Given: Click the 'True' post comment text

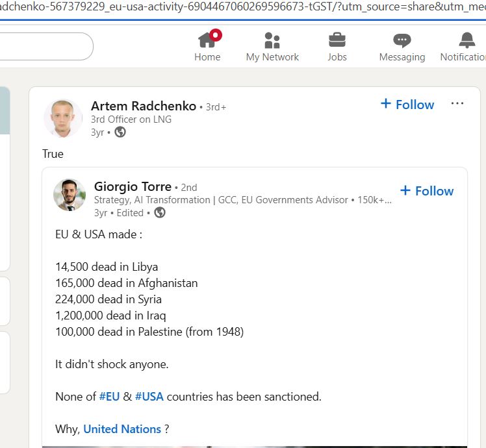Looking at the screenshot, I should 53,154.
